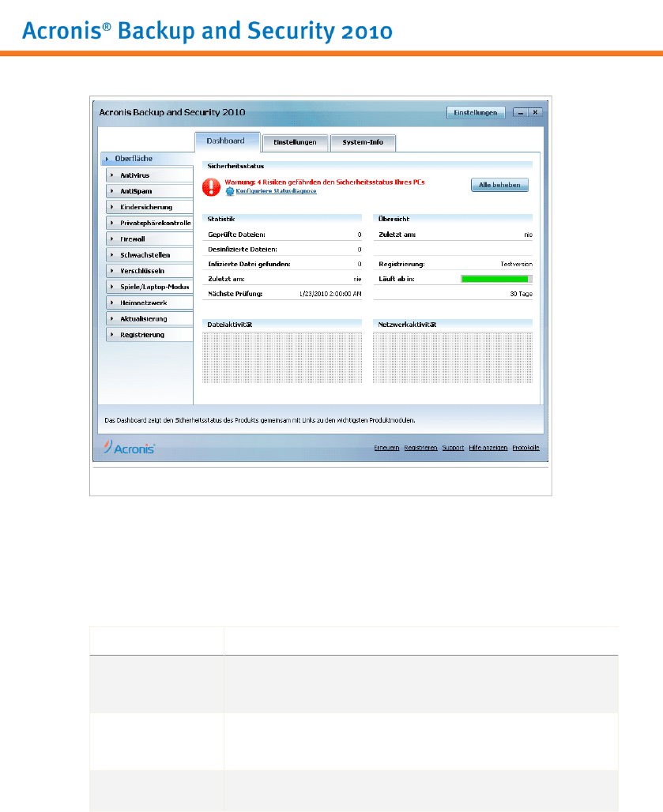The height and width of the screenshot is (812, 663).
Task: Click the Nächste Prüfung date value
Action: coord(330,294)
